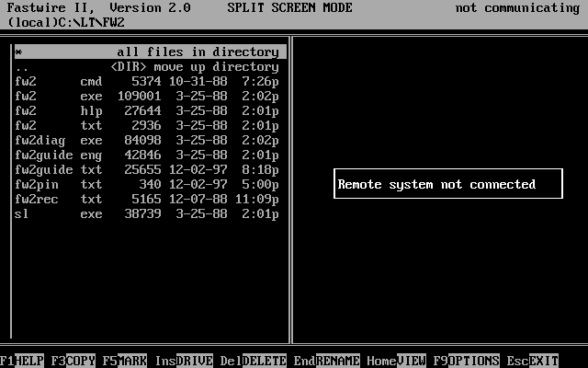This screenshot has width=588, height=368.
Task: Select the fw2 hlp file row
Action: (x=147, y=110)
